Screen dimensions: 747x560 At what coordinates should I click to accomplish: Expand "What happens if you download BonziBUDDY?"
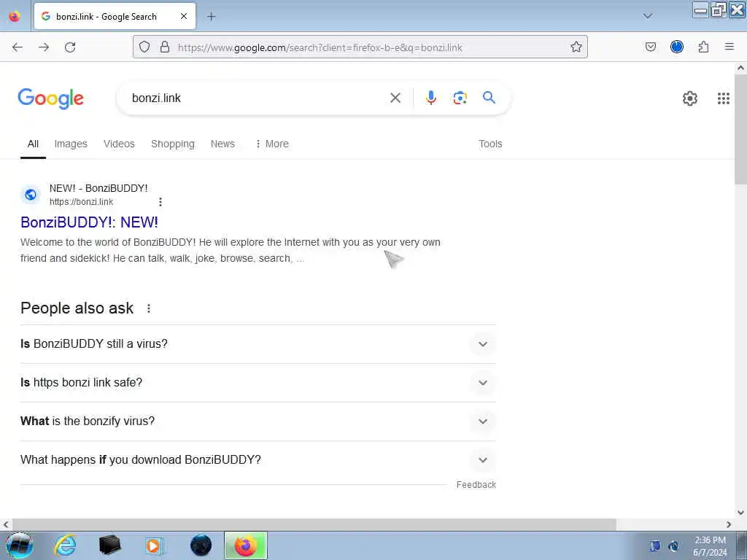258,459
